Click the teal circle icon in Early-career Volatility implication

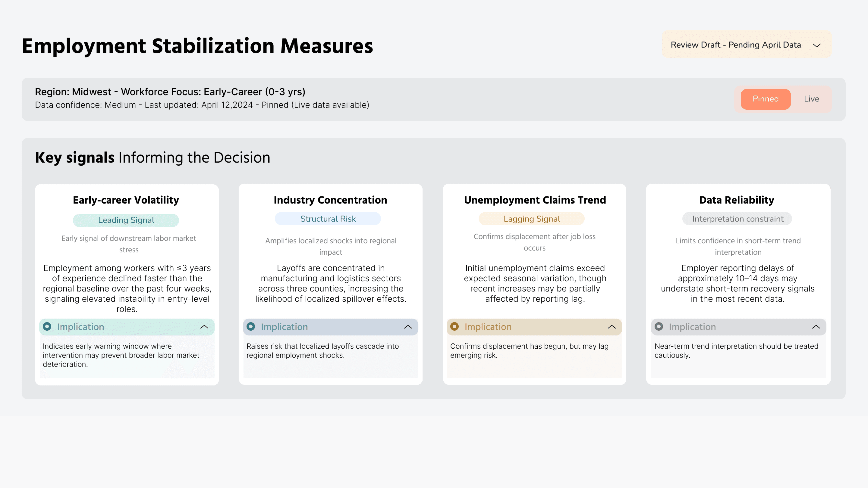(x=47, y=326)
